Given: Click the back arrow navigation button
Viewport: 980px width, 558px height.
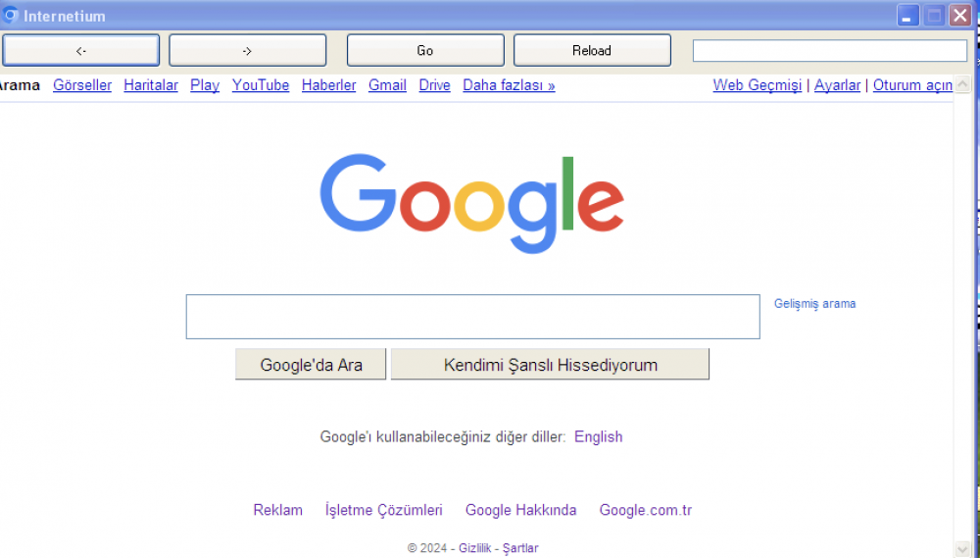Looking at the screenshot, I should pyautogui.click(x=80, y=50).
